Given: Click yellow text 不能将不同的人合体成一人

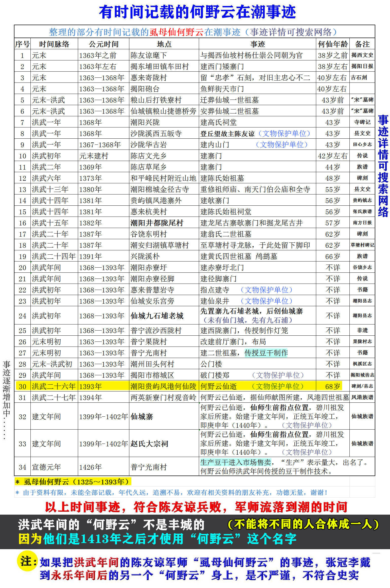Looking at the screenshot, I should click(x=303, y=524).
